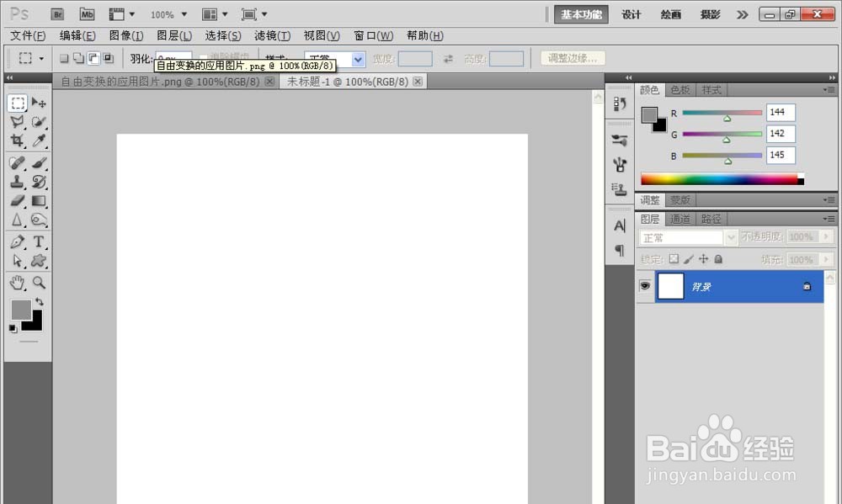Open the History panel icon
Viewport: 842px width, 504px height.
click(x=620, y=104)
